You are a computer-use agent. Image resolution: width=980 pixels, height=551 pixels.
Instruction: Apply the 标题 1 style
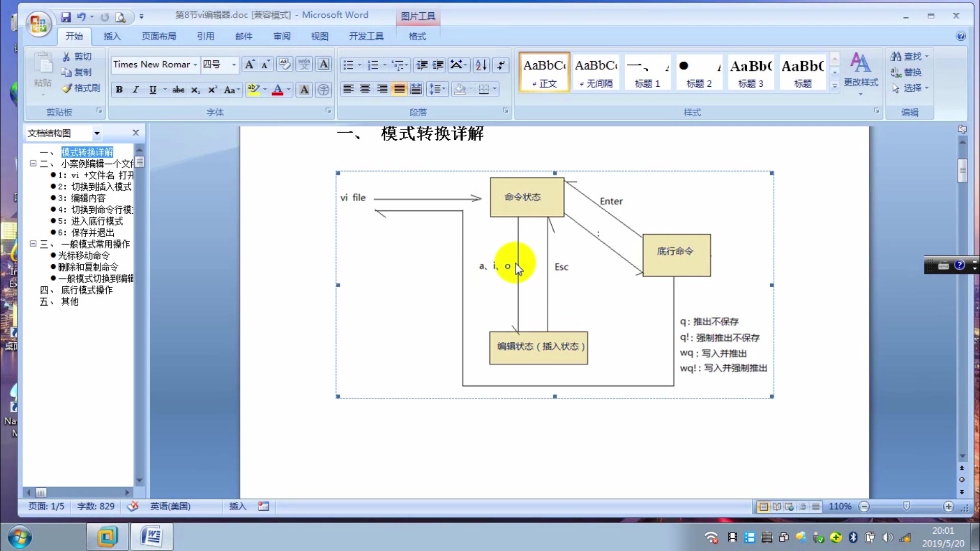(647, 73)
